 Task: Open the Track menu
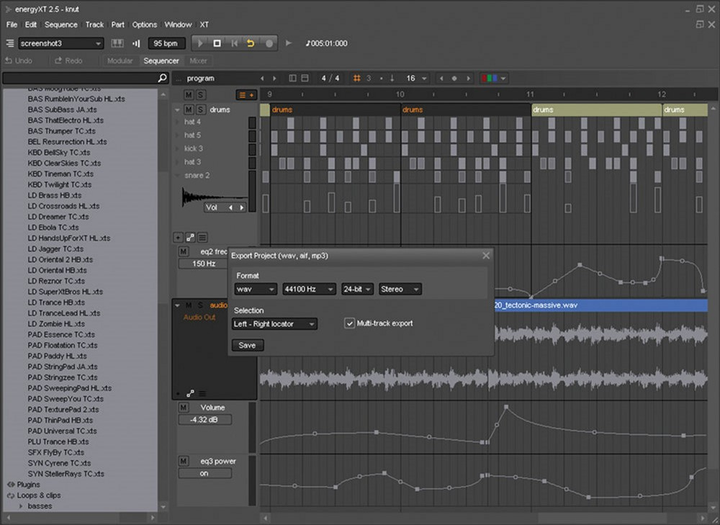[95, 25]
